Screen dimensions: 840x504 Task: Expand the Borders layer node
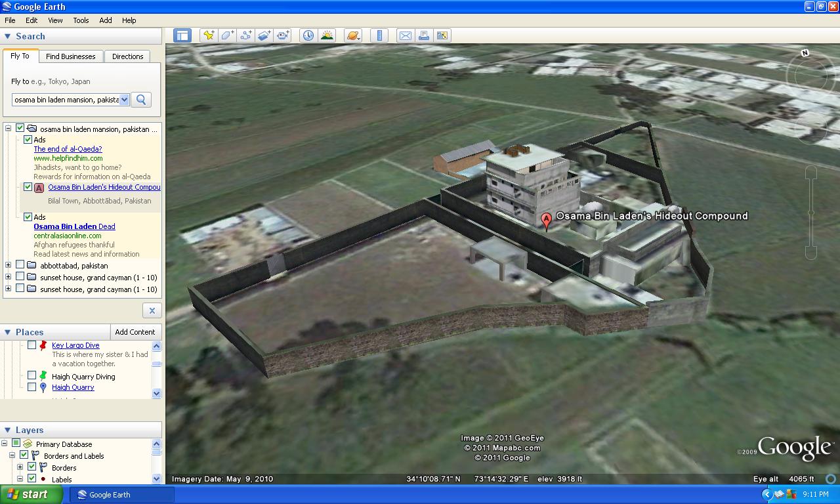(x=20, y=468)
